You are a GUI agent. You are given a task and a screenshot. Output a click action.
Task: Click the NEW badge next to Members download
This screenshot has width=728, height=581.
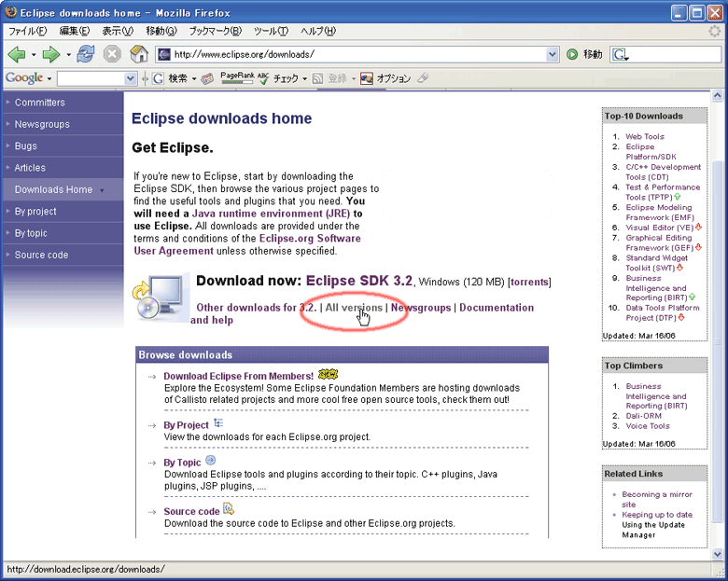click(x=328, y=374)
